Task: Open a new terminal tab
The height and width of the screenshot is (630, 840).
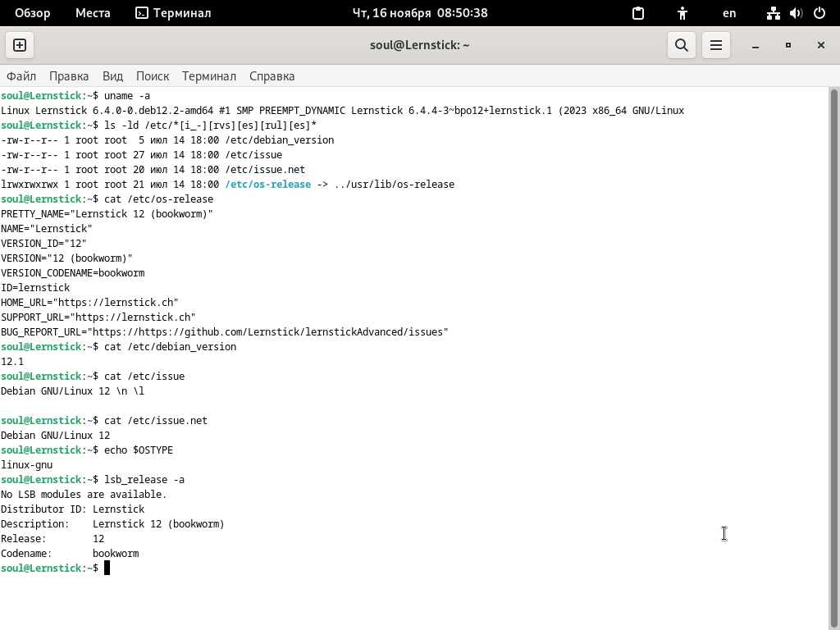Action: pos(20,45)
